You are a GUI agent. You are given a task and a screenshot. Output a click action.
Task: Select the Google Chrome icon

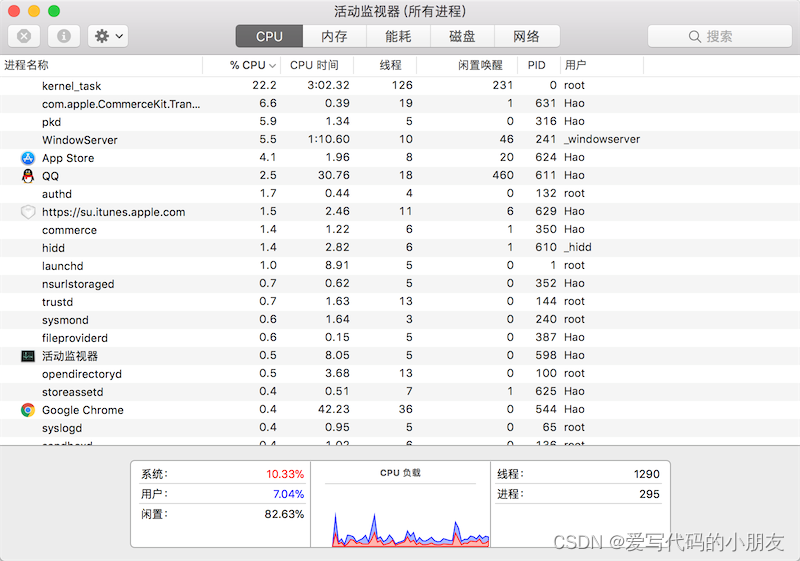point(28,410)
